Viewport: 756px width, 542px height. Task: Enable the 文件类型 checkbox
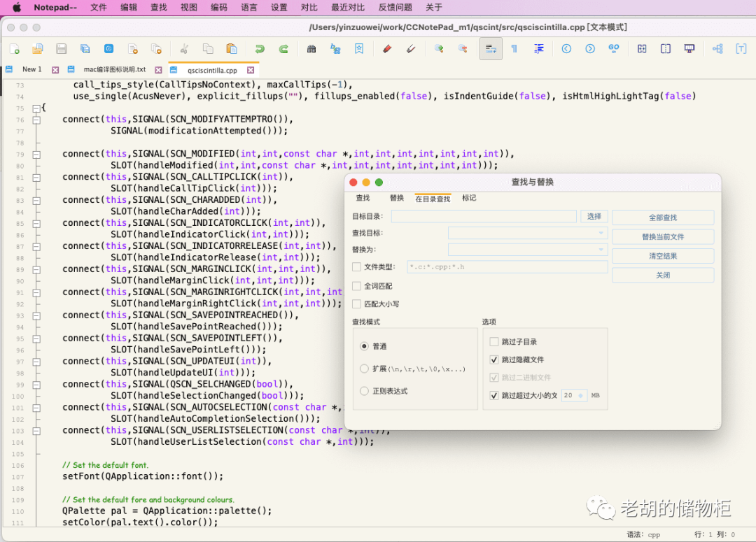pos(357,267)
